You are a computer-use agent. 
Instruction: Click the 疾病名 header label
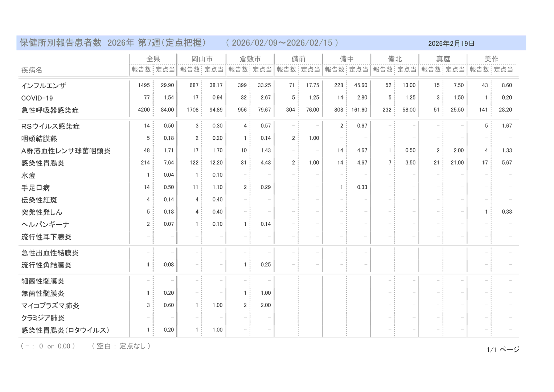tap(32, 70)
